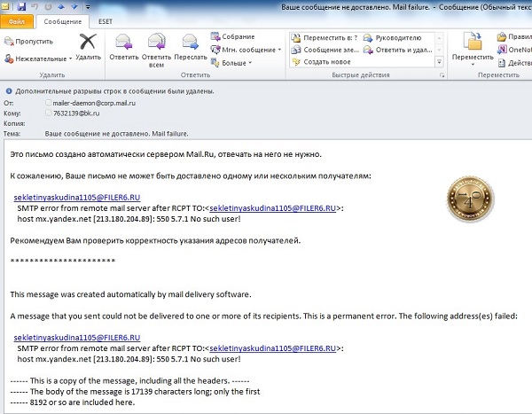
Task: Choose quick step Создать новое
Action: click(x=321, y=62)
